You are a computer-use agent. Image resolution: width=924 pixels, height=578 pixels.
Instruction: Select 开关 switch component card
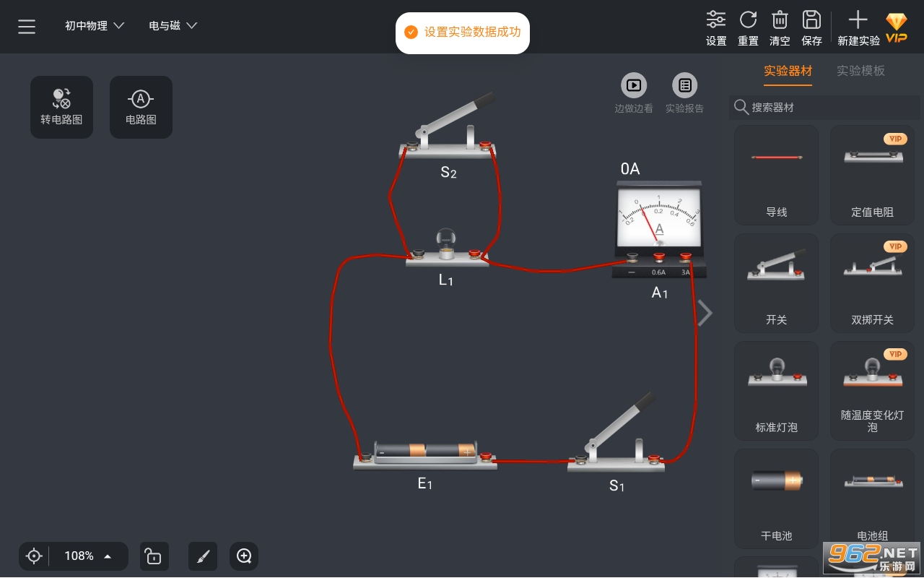pos(776,282)
